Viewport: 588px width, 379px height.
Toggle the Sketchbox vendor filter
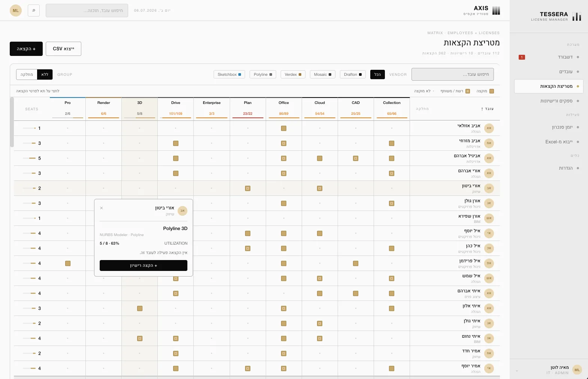coord(229,74)
